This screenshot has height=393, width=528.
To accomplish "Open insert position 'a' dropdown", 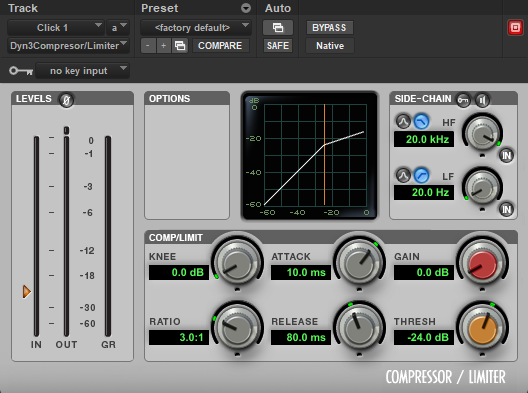I will tap(118, 28).
